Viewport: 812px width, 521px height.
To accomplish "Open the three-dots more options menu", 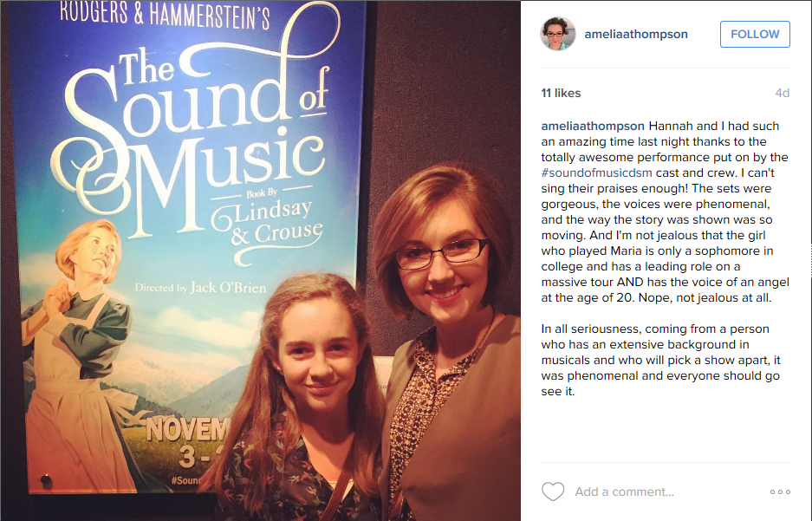I will point(780,492).
